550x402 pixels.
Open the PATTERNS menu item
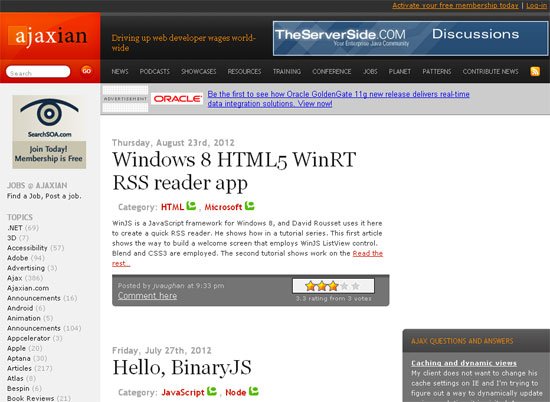pos(437,72)
